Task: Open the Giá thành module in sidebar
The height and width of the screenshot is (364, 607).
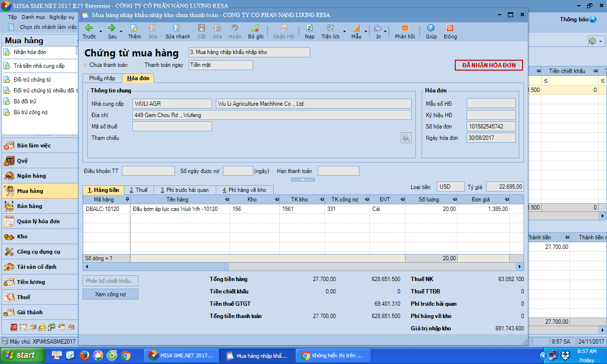Action: click(x=40, y=312)
